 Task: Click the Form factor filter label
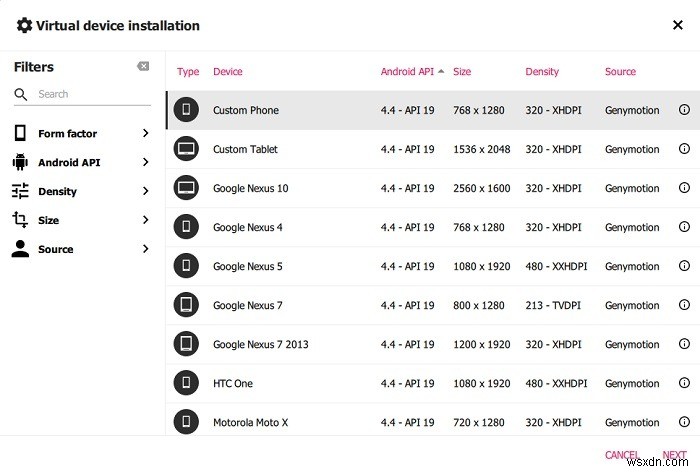click(x=67, y=134)
